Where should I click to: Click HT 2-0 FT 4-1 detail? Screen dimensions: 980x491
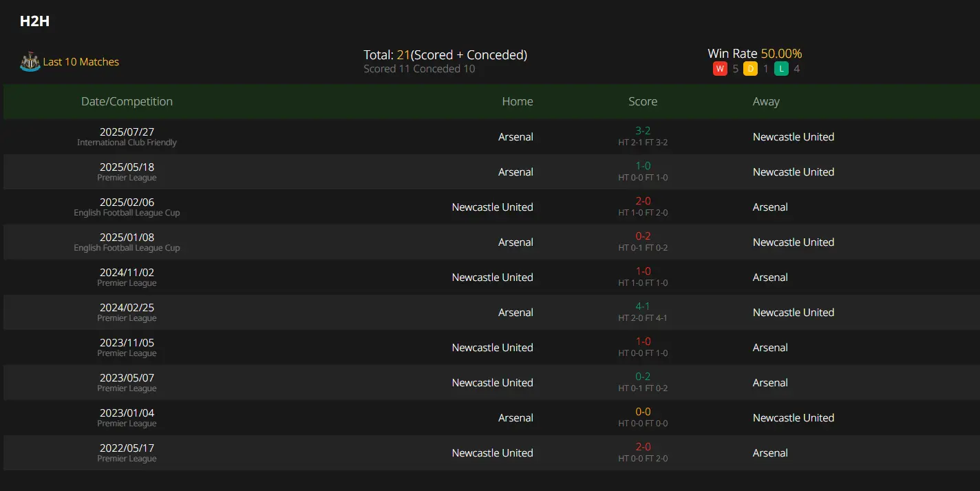(x=643, y=318)
